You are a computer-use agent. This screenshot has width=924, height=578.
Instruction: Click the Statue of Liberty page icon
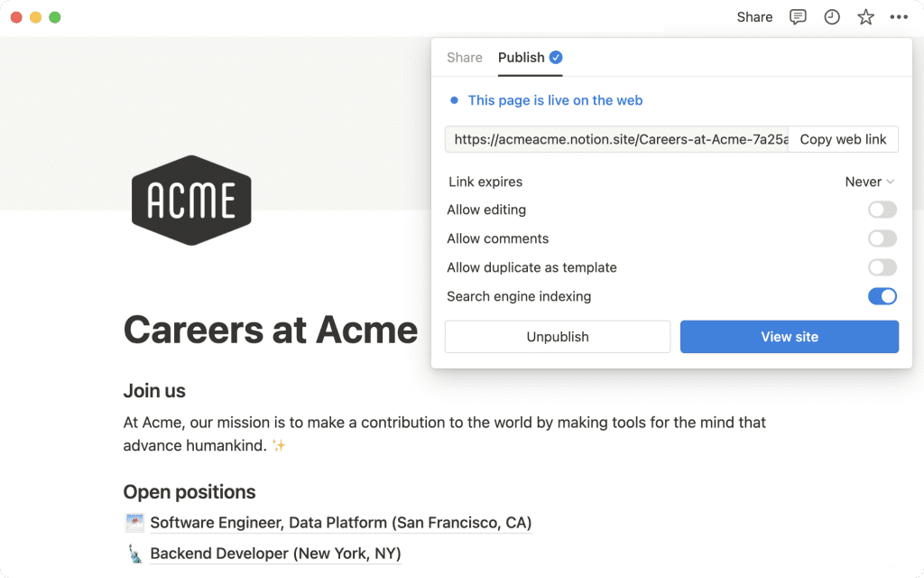135,554
